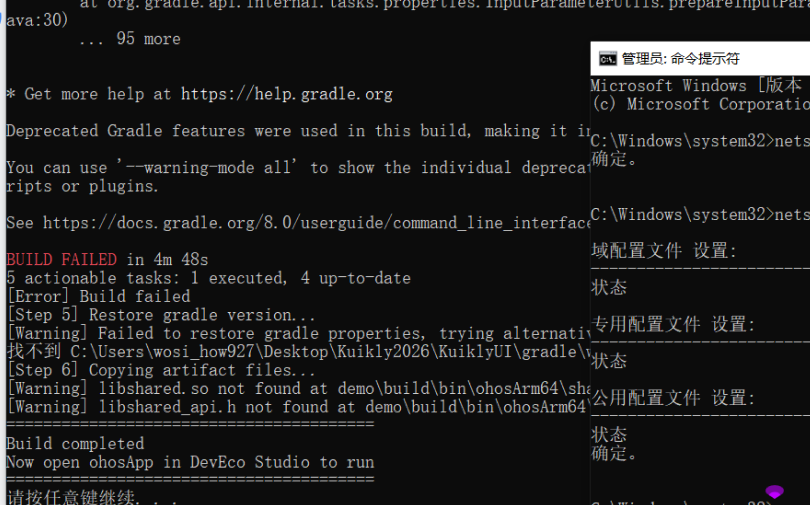Click the '管理员: 命令提示符' window title
810x505 pixels.
(x=680, y=58)
